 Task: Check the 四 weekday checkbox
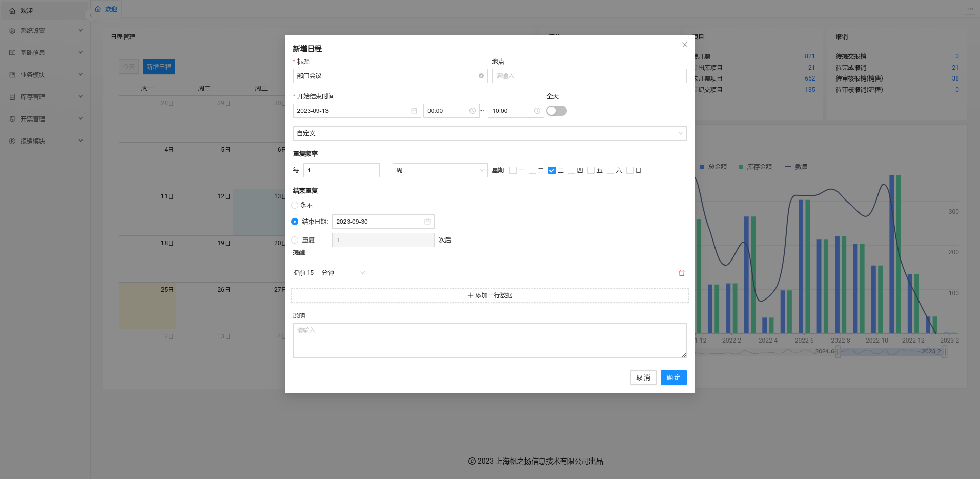[571, 170]
